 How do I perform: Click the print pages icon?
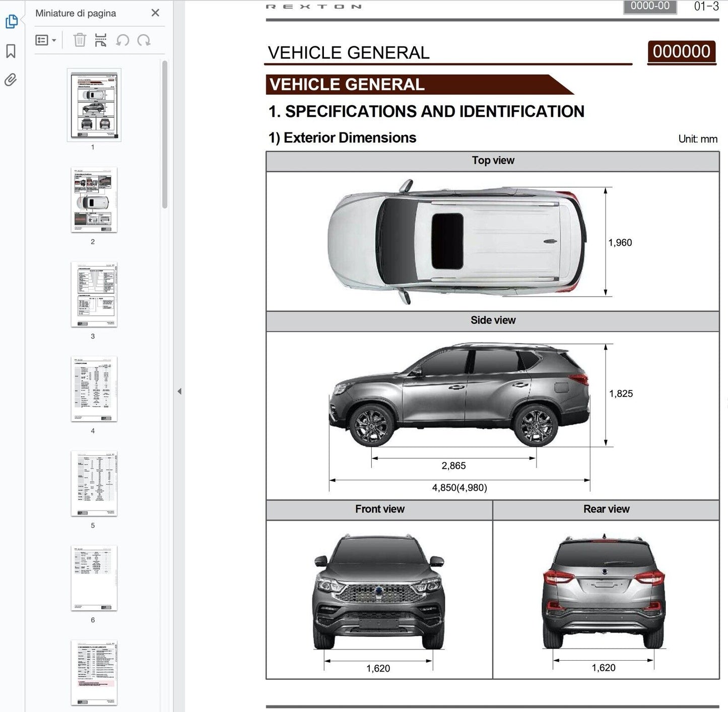pyautogui.click(x=101, y=40)
